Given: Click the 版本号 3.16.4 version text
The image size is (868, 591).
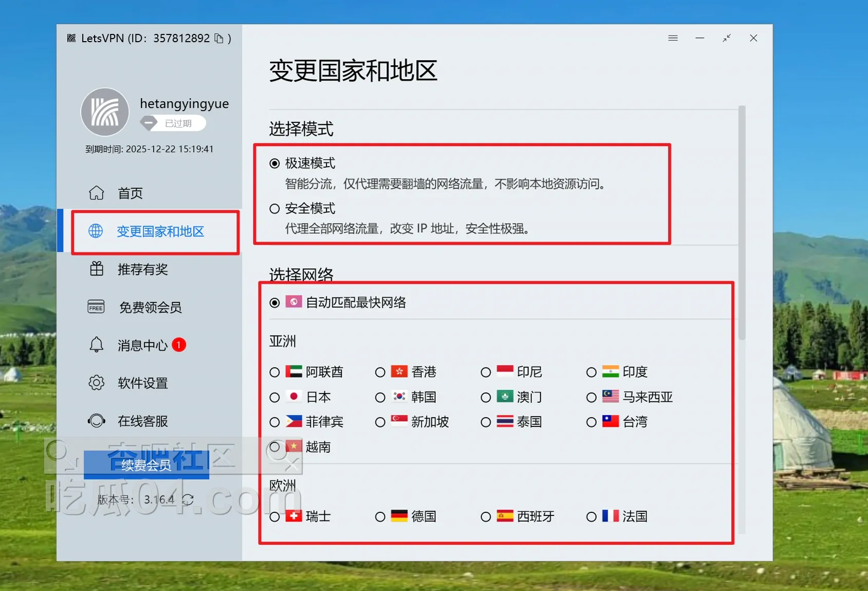Looking at the screenshot, I should [136, 500].
